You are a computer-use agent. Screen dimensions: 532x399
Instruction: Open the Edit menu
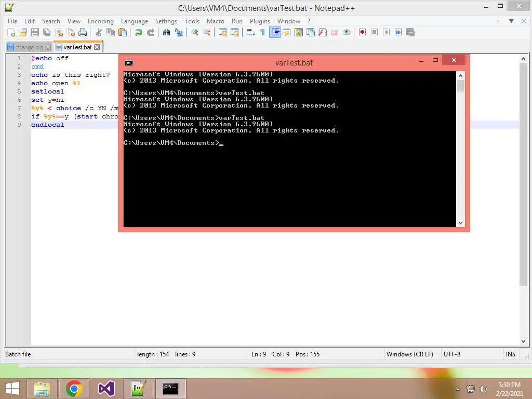30,21
